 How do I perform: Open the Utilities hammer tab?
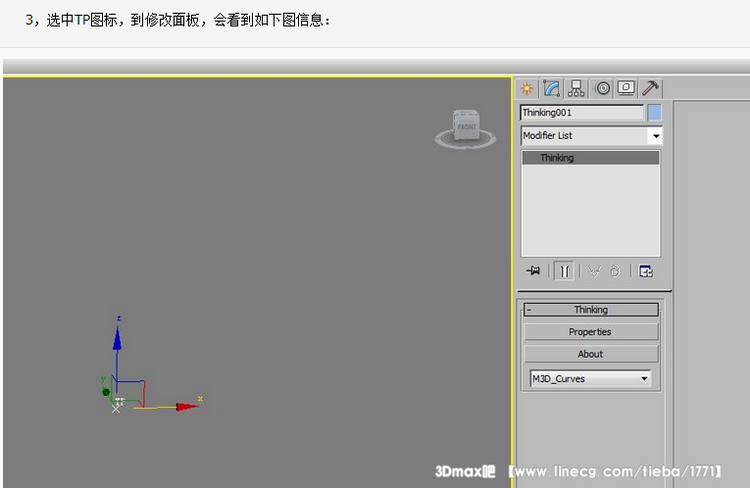click(651, 89)
